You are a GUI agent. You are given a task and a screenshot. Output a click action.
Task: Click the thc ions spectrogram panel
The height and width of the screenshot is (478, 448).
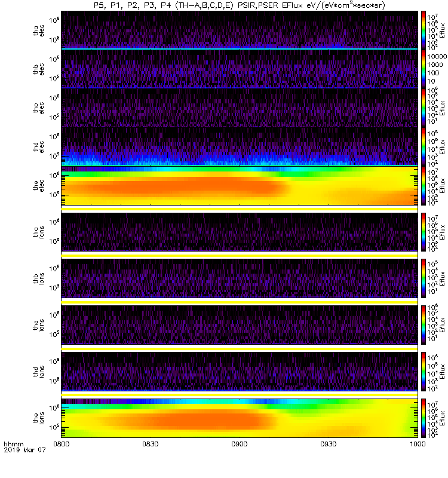tap(240, 325)
